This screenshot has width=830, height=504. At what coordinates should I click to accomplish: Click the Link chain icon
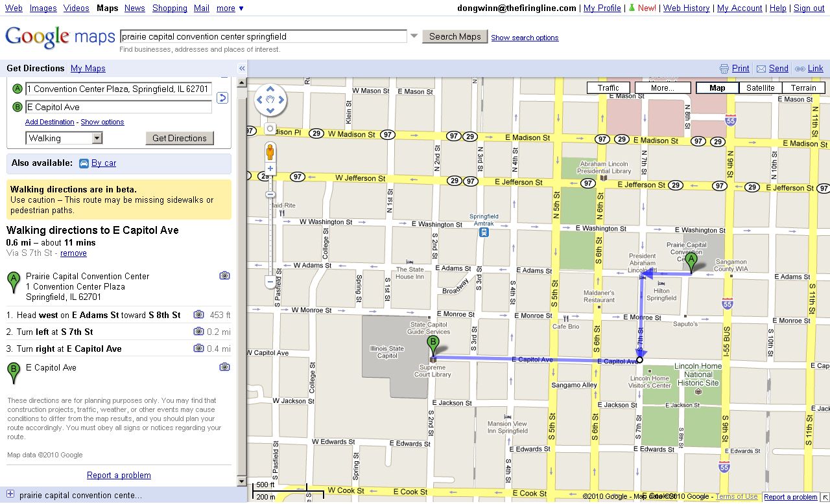point(800,69)
